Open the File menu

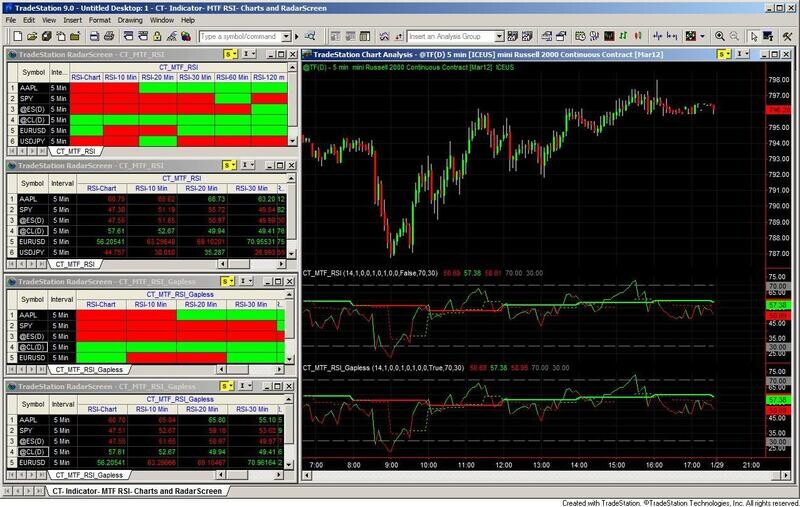[11, 20]
